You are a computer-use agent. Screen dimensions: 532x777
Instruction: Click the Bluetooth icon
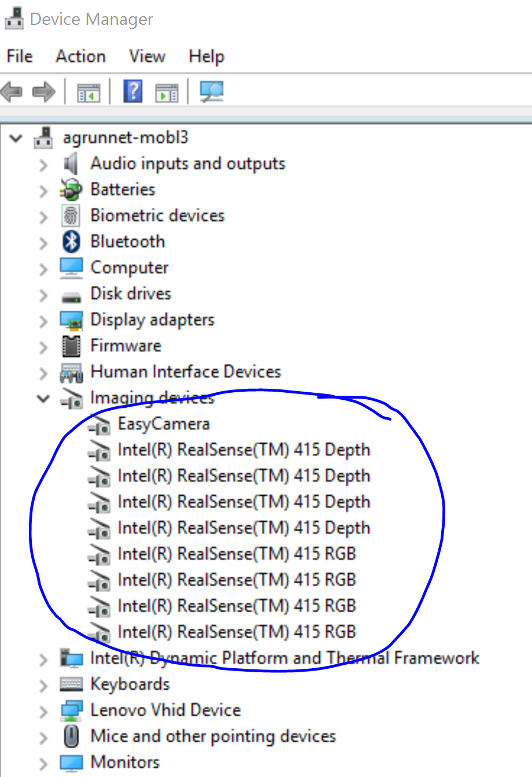coord(71,242)
